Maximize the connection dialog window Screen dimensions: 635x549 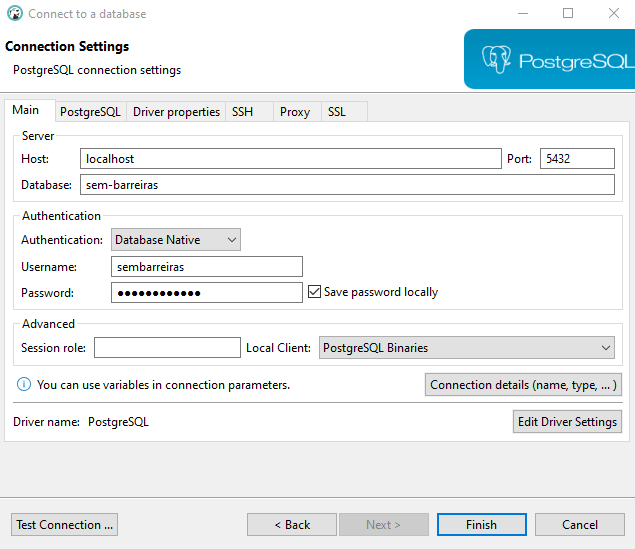[x=568, y=14]
